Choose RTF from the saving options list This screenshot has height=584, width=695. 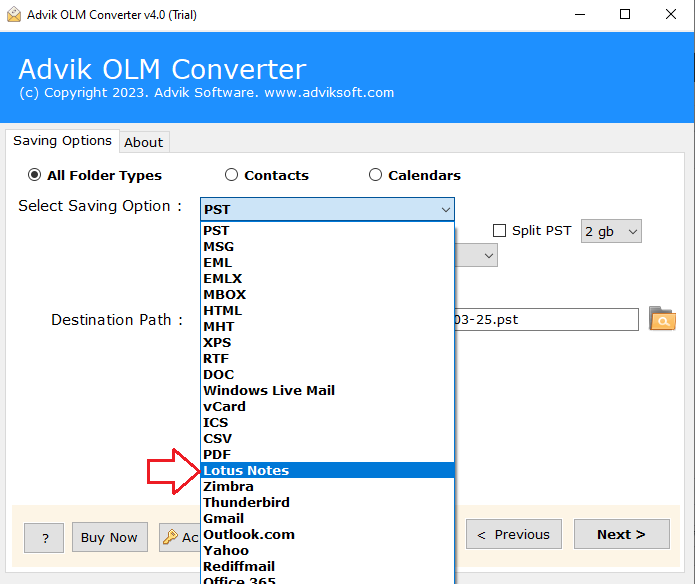327,358
